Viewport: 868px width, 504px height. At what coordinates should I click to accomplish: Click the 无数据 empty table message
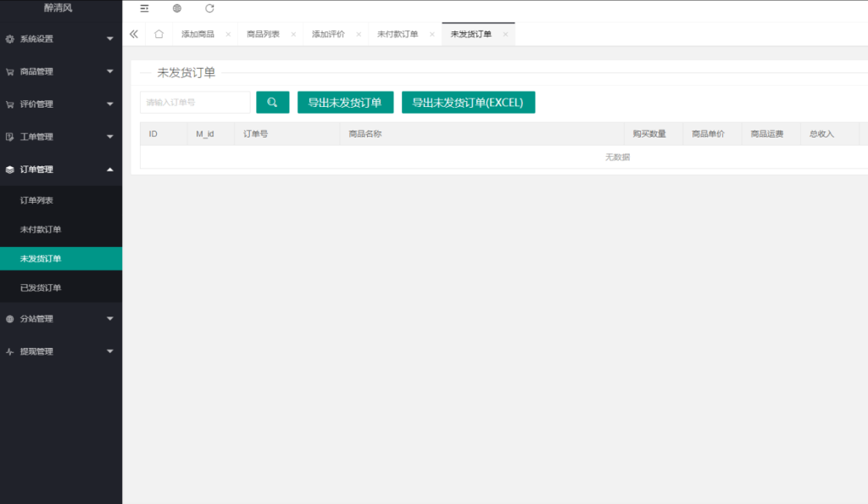click(617, 157)
